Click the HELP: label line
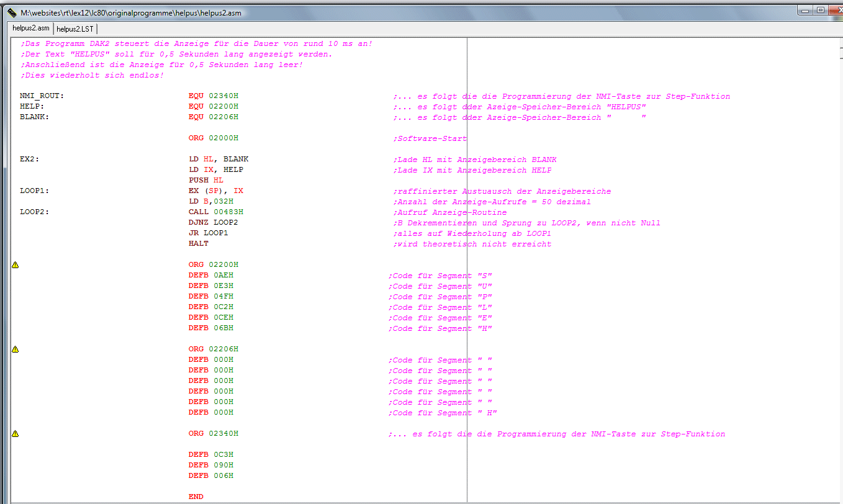Viewport: 843px width, 504px height. coord(32,107)
